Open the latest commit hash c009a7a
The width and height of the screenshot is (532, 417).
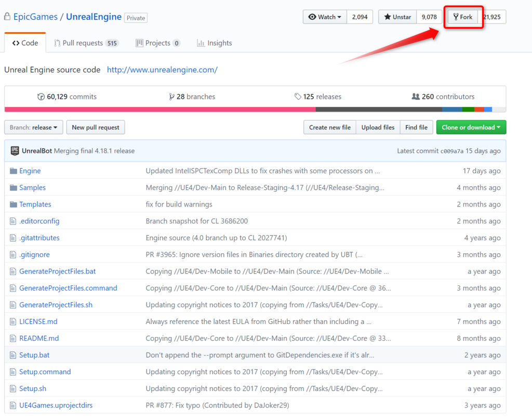(x=451, y=151)
